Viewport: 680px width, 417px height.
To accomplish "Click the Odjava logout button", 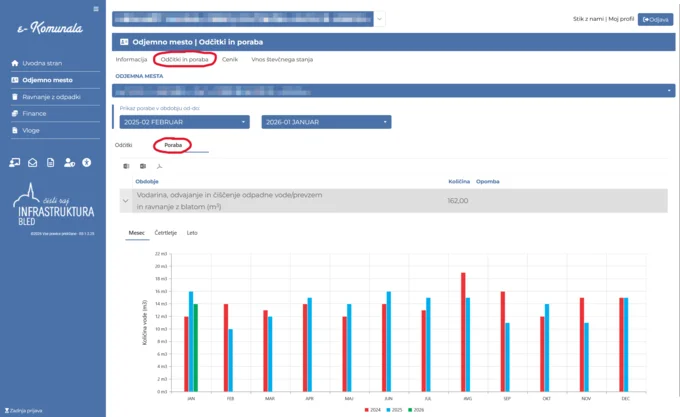I will (x=655, y=19).
